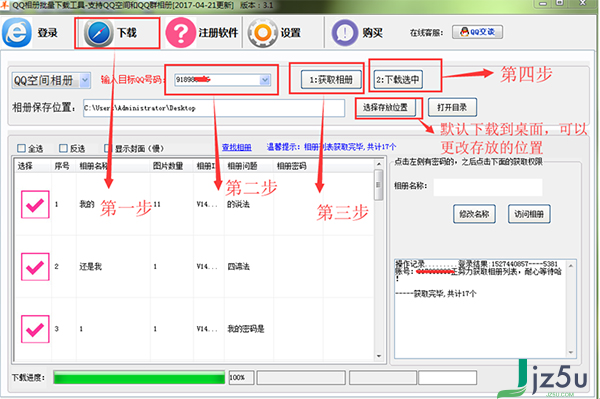Viewport: 600px width, 399px height.
Task: Select album question '四请法'
Action: 239,267
